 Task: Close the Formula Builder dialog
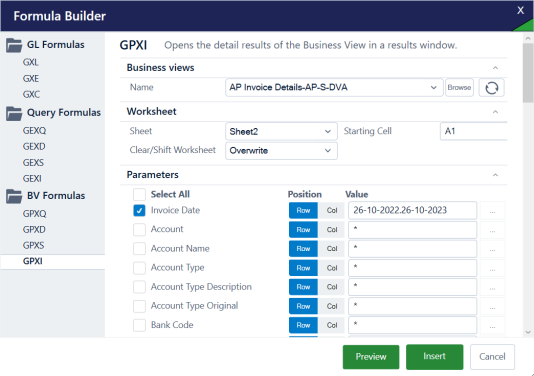(x=520, y=10)
